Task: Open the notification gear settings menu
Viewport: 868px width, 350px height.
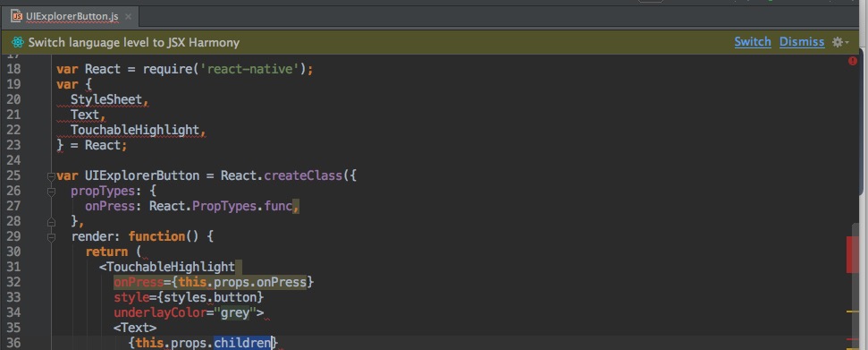Action: pyautogui.click(x=840, y=42)
